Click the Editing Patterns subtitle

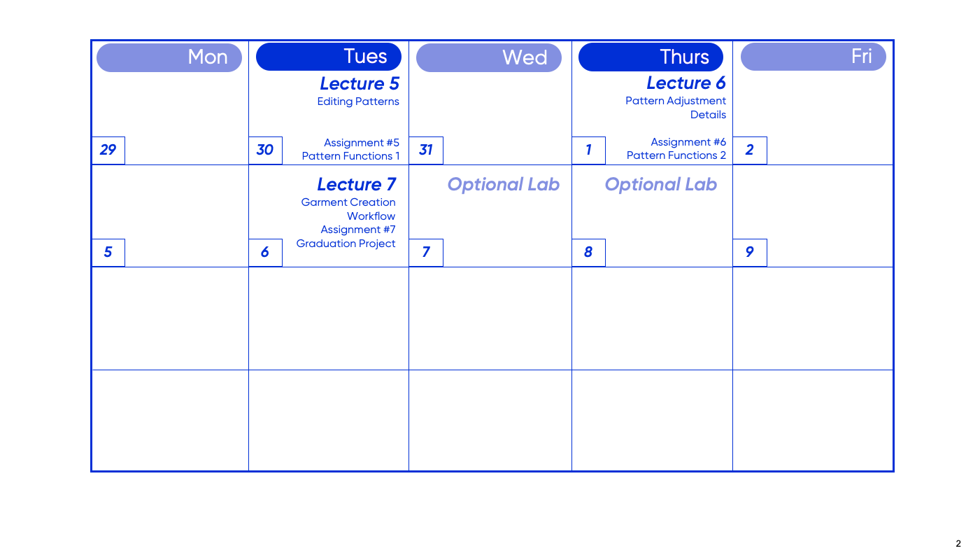pyautogui.click(x=358, y=101)
